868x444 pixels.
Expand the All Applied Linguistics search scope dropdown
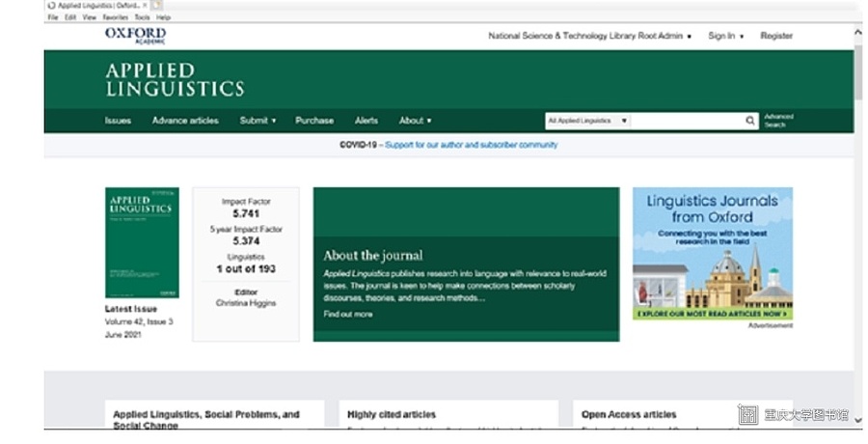click(x=587, y=121)
